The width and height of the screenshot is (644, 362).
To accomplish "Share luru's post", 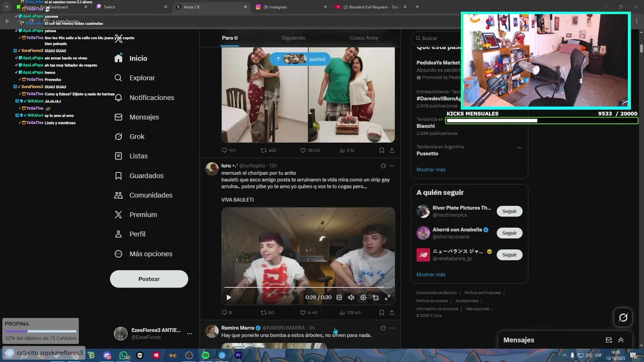I will 392,313.
